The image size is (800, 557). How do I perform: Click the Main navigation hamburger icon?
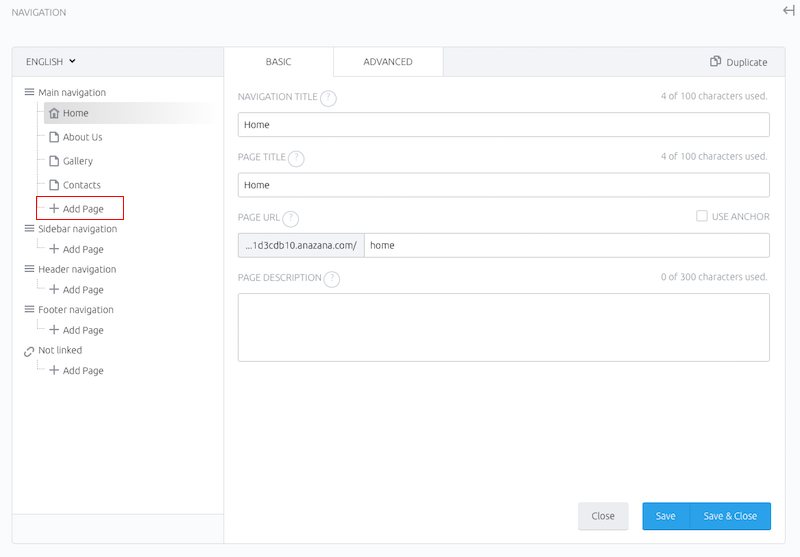(x=30, y=92)
